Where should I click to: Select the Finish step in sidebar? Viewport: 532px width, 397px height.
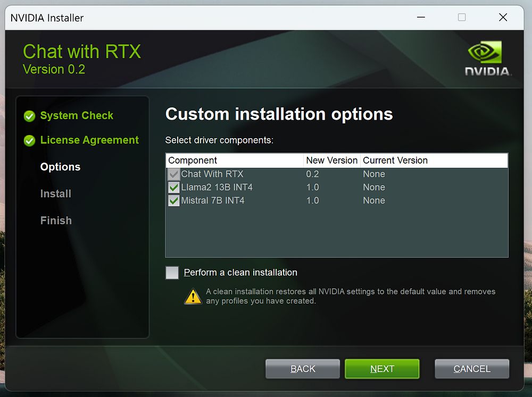(56, 221)
